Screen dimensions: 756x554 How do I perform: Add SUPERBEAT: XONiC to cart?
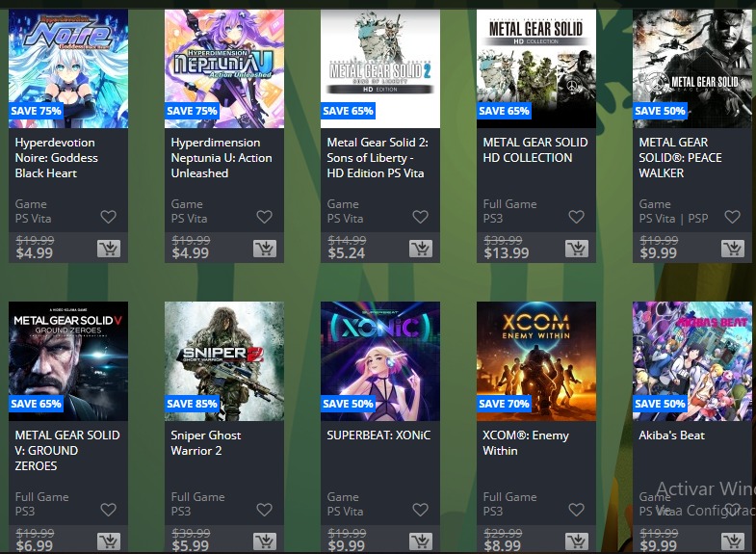421,541
